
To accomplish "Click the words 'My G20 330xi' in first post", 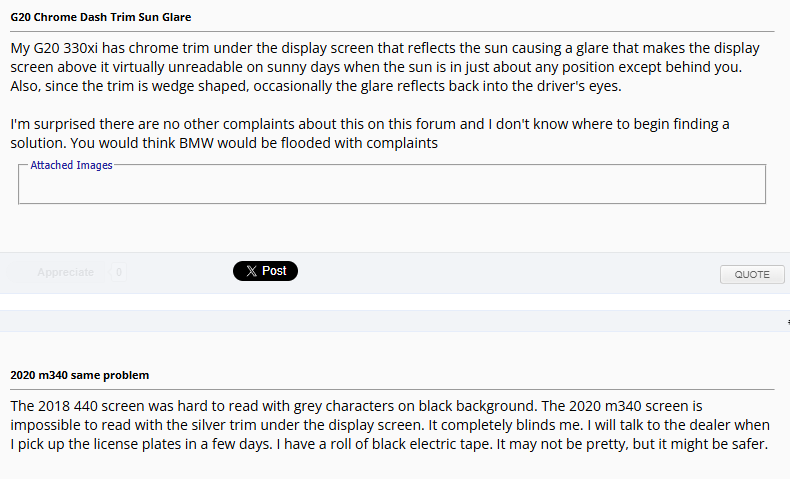I will 57,48.
